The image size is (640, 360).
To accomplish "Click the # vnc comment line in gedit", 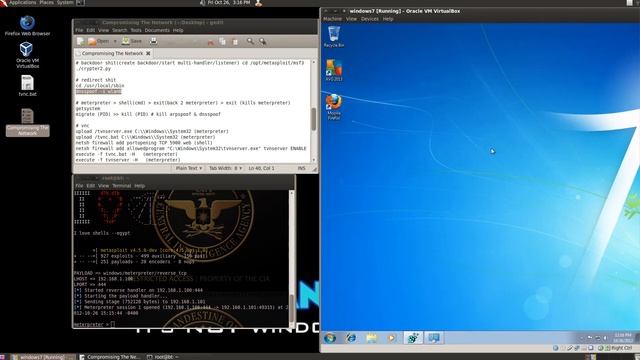I will tap(83, 126).
